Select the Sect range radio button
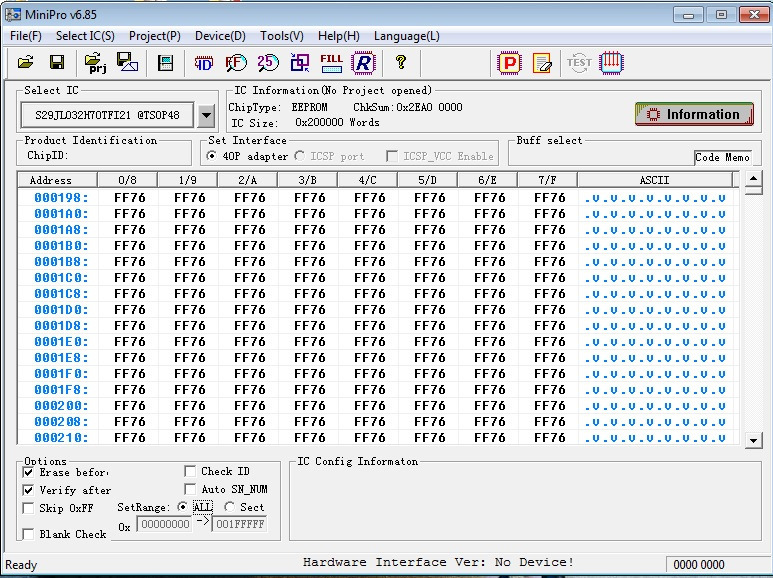Viewport: 773px width, 578px height. 230,507
